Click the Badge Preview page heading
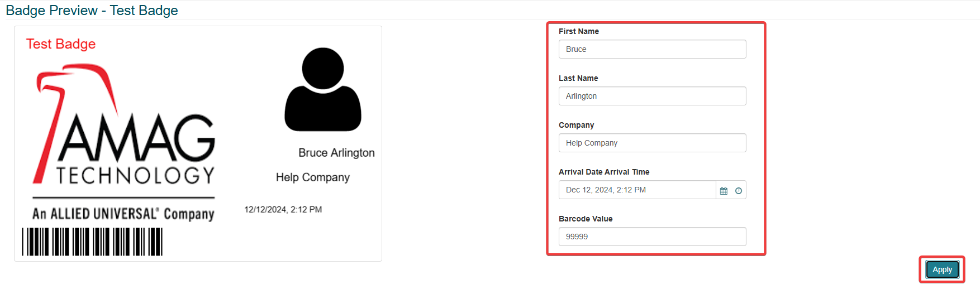Image resolution: width=980 pixels, height=299 pixels. pyautogui.click(x=92, y=11)
